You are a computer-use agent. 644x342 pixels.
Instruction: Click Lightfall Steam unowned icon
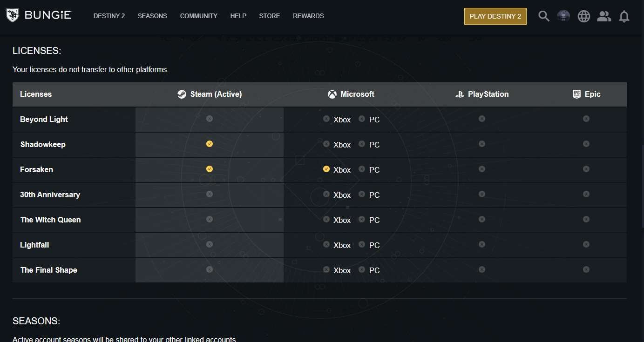[210, 244]
